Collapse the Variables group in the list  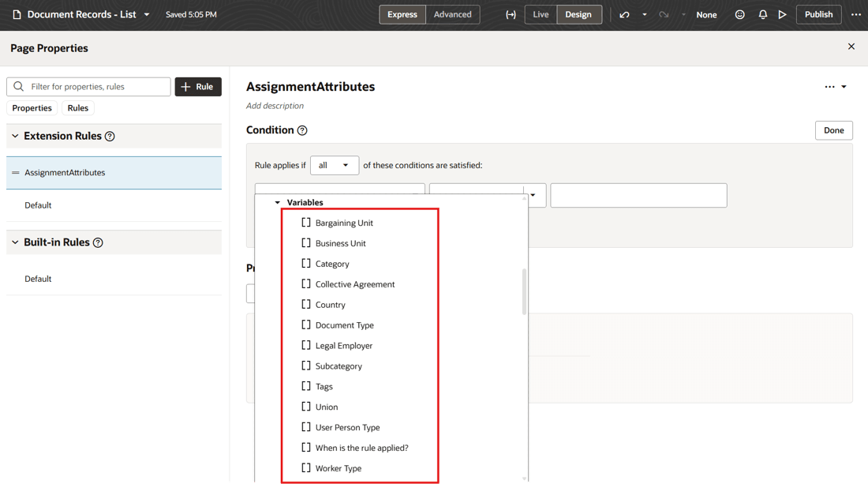click(278, 203)
